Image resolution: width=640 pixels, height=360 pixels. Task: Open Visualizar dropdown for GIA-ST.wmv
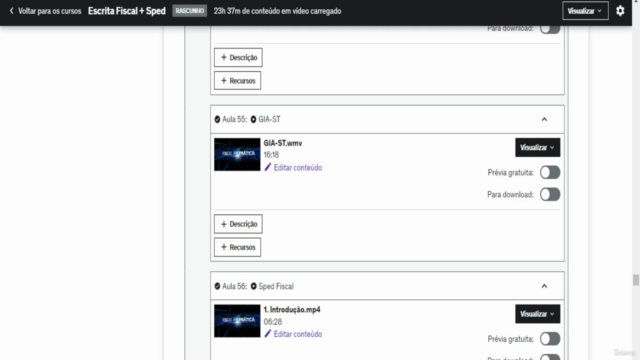pos(538,147)
